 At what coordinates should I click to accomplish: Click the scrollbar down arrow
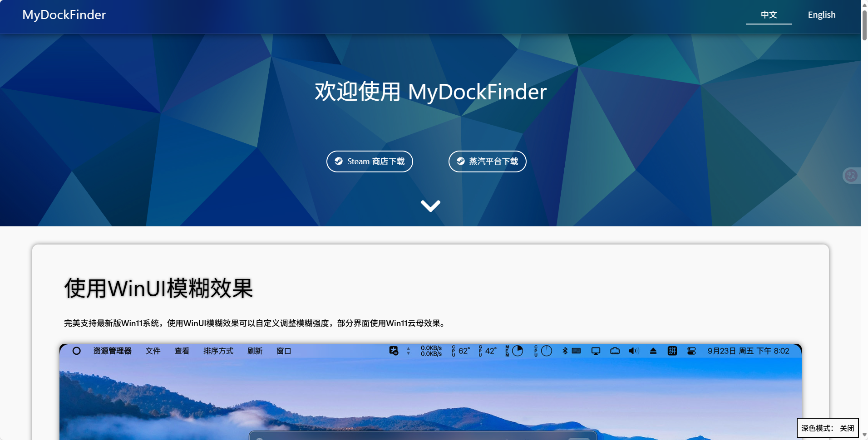click(x=864, y=435)
